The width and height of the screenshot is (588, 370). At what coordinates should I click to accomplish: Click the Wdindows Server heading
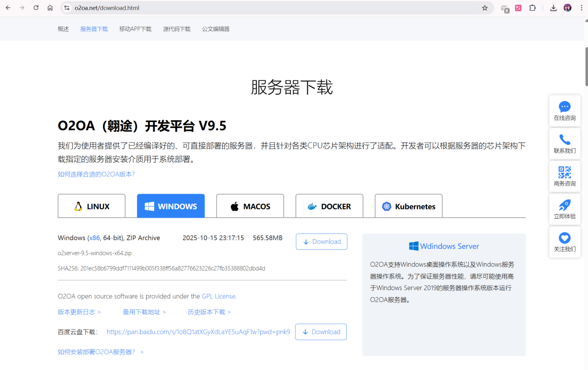pyautogui.click(x=444, y=246)
